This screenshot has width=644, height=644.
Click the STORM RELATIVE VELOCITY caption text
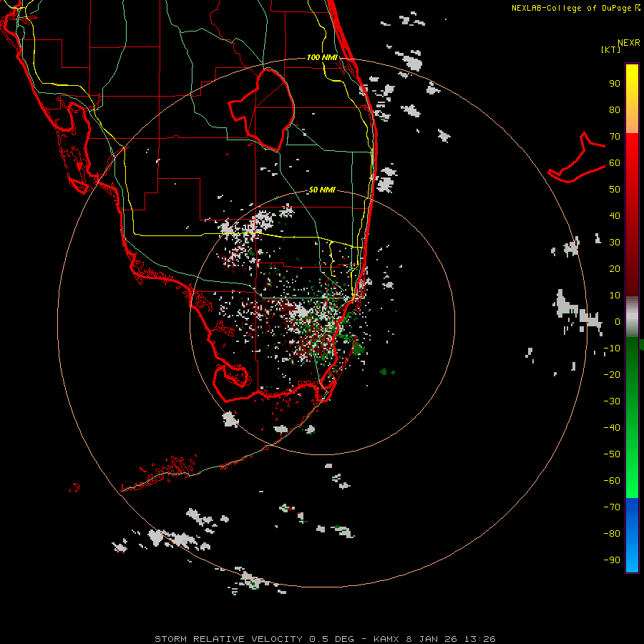point(228,639)
